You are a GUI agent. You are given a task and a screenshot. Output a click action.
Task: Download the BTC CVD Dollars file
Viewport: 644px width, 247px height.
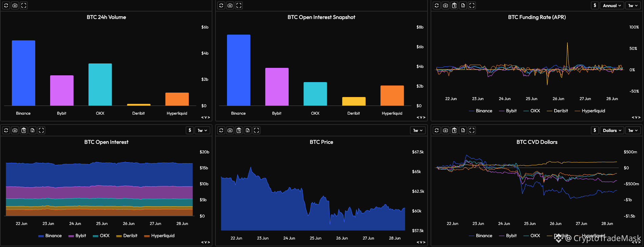point(463,130)
